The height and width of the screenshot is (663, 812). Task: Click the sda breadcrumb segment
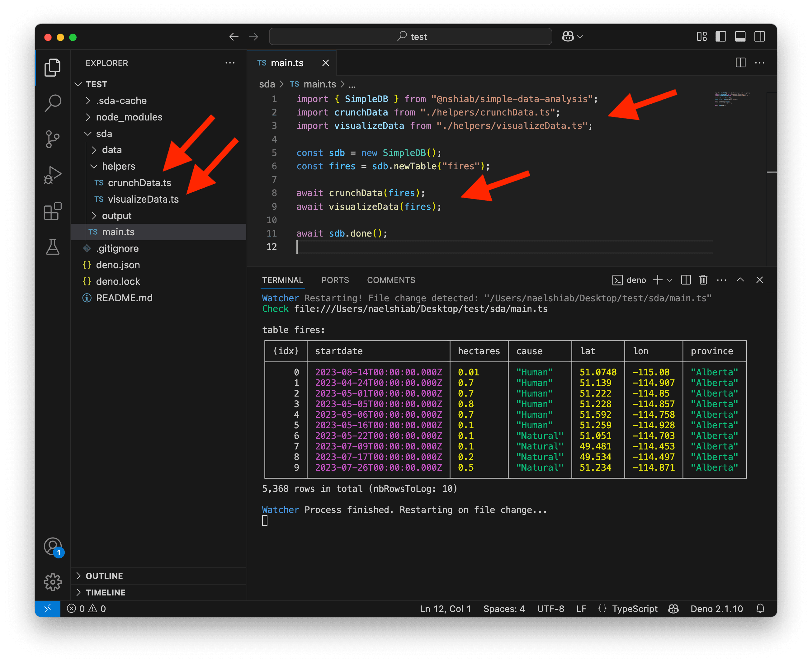[x=267, y=84]
